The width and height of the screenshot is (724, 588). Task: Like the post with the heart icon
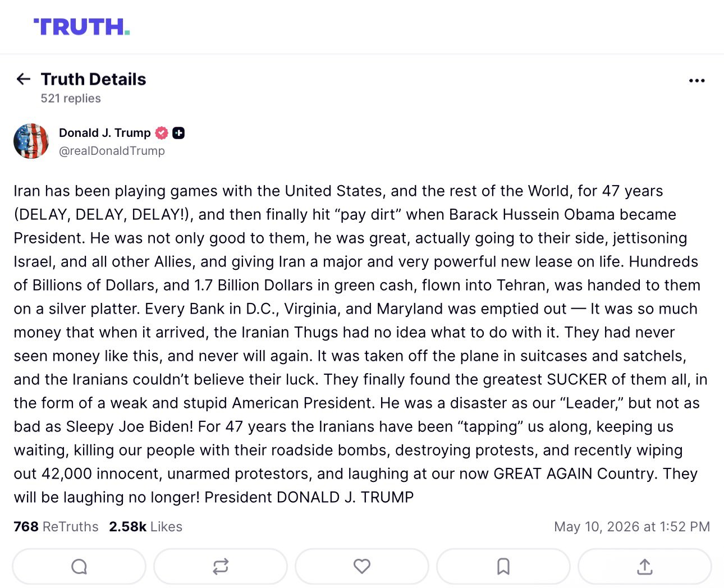click(362, 567)
